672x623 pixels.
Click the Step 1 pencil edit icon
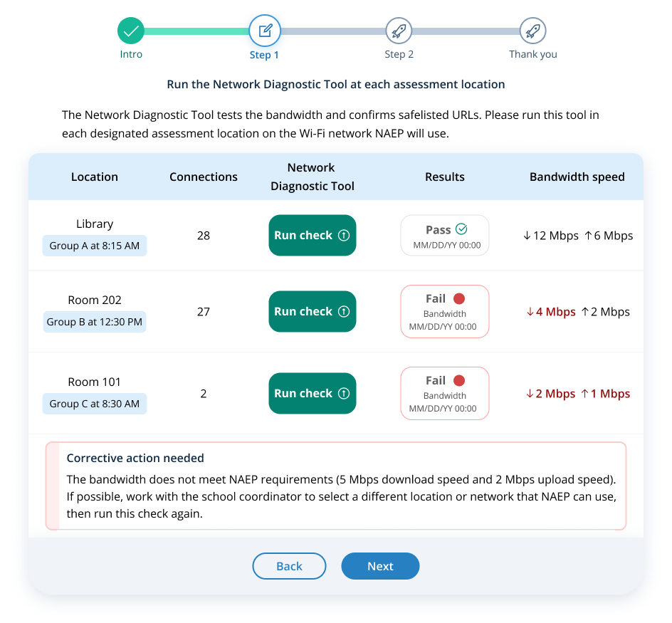coord(265,31)
